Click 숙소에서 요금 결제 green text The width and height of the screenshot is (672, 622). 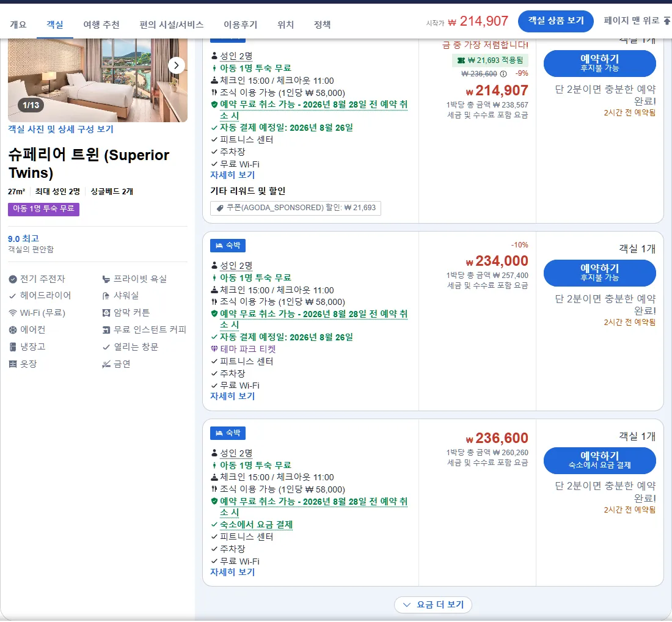point(257,525)
